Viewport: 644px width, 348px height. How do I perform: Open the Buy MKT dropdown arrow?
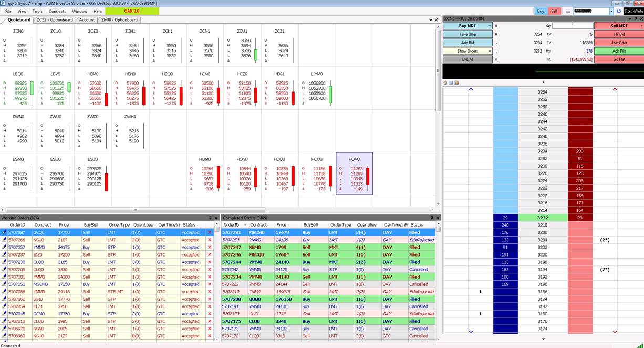coord(490,26)
